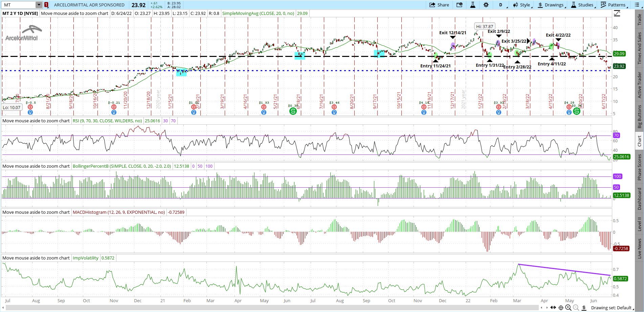Click the Exit 12/14/21 marker label
The image size is (644, 312).
click(x=452, y=33)
